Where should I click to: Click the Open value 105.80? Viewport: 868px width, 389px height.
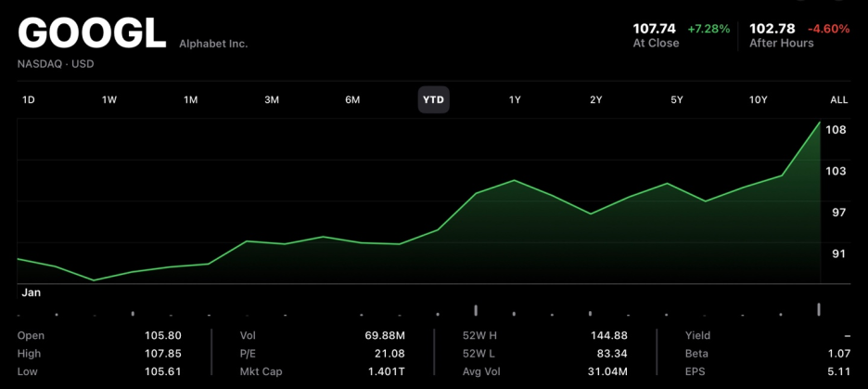point(163,336)
